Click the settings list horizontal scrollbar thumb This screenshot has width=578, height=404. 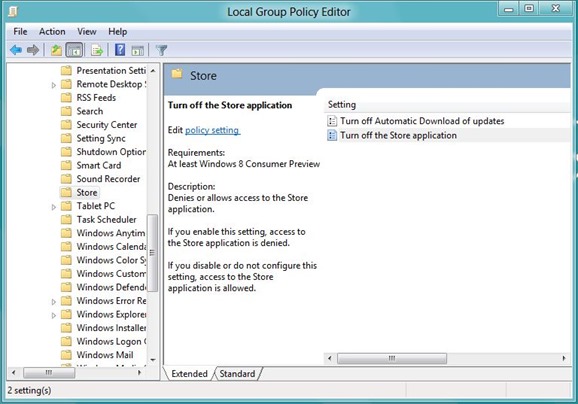pos(392,358)
